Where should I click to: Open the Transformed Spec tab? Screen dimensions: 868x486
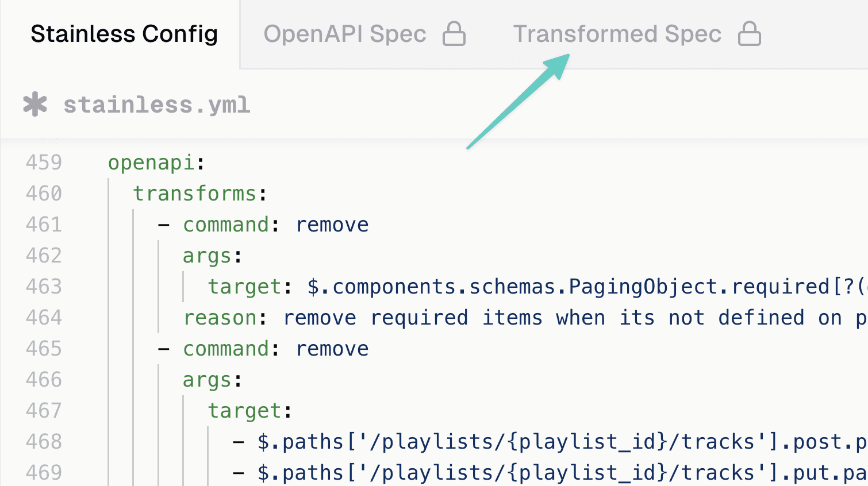[617, 34]
